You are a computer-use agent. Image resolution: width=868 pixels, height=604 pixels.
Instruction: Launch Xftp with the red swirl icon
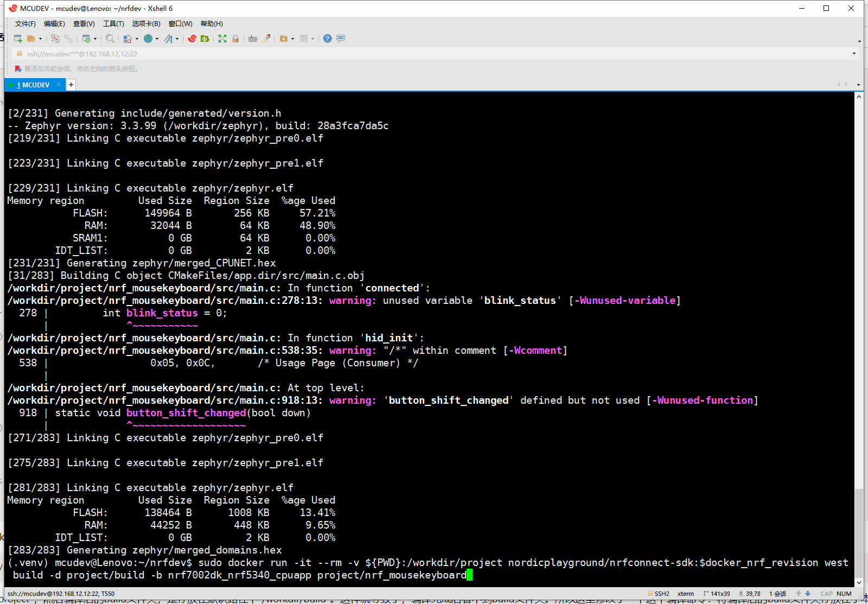(192, 39)
